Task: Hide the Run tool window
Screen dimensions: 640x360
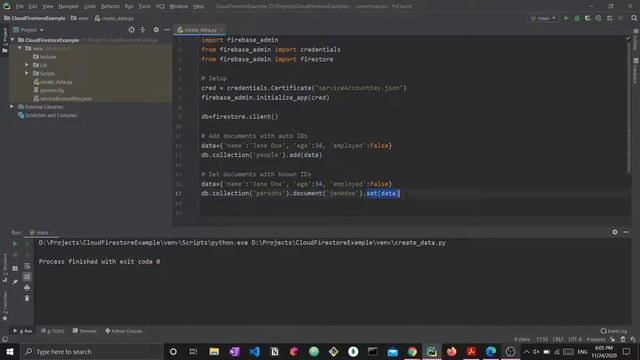Action: click(x=626, y=232)
